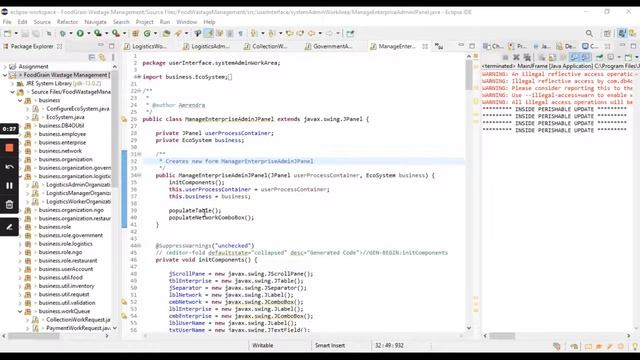Open Display Selected Console dropdown arrow
640x360 pixels.
618,57
